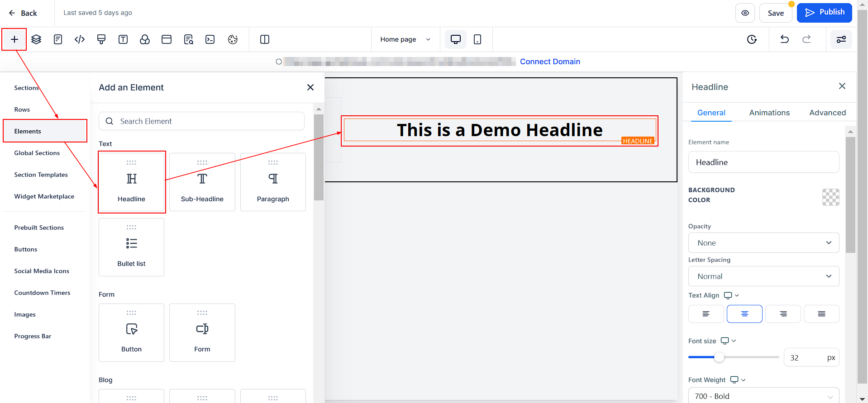Open the background color swatch
This screenshot has width=868, height=403.
(830, 197)
